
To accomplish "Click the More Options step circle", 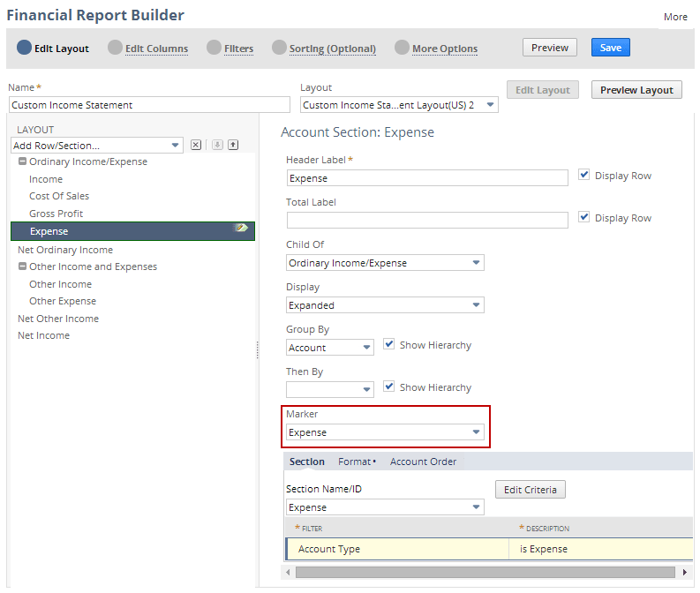I will coord(402,48).
